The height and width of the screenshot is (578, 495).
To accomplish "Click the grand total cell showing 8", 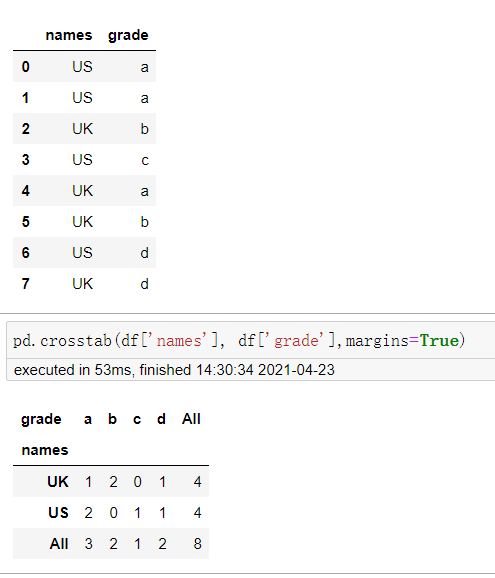I will (198, 543).
